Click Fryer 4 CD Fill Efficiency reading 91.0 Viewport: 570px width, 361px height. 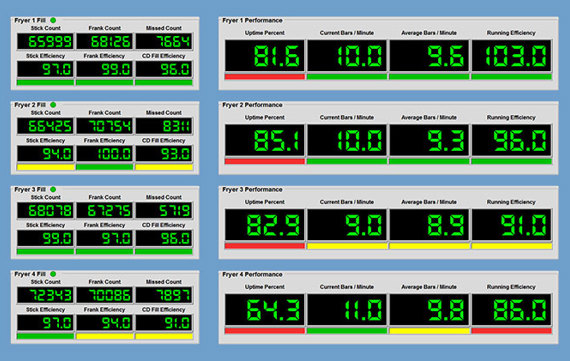(164, 323)
